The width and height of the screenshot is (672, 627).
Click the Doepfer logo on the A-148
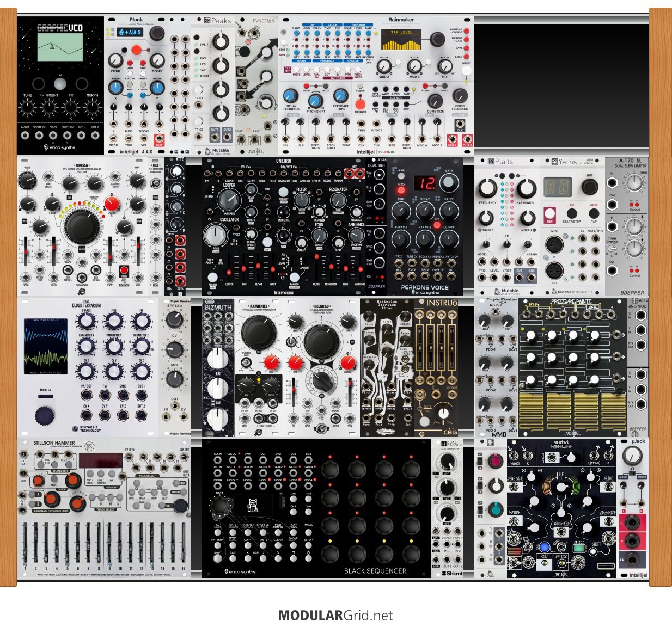(376, 286)
